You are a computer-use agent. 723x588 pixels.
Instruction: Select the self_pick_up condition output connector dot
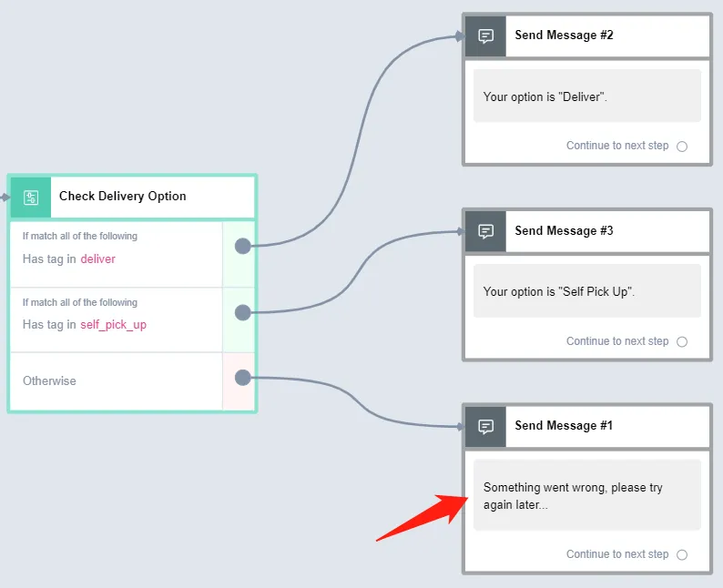click(242, 312)
